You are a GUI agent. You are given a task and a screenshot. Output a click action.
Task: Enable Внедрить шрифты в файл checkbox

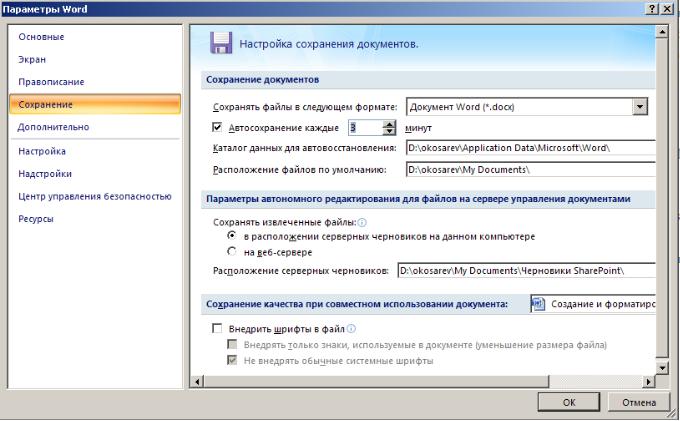pos(217,328)
